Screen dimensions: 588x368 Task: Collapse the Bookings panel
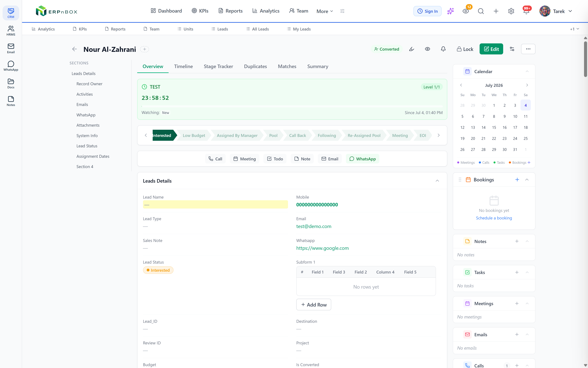(527, 180)
